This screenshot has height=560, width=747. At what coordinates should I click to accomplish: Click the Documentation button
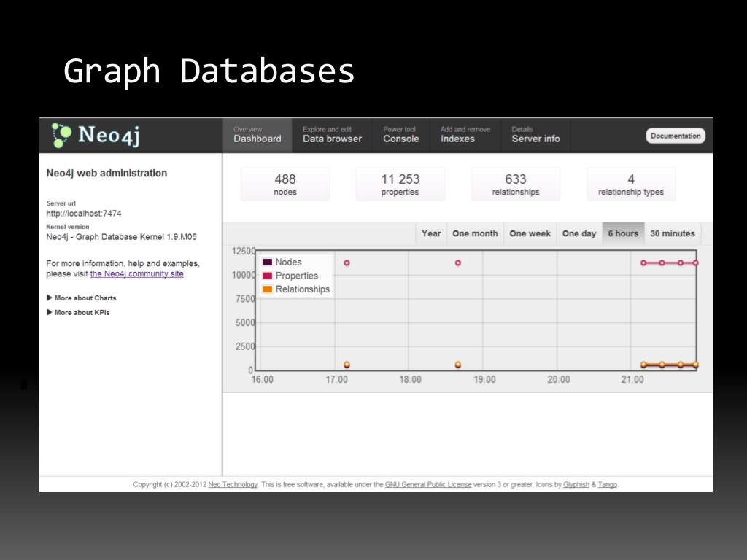click(x=675, y=136)
